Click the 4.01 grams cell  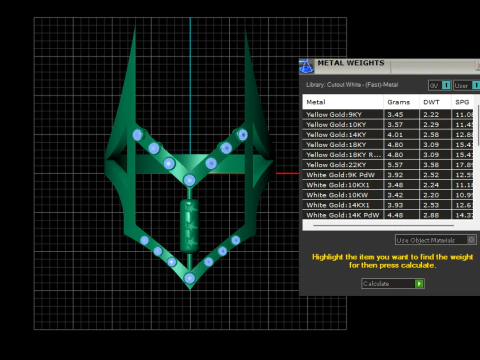coord(401,135)
